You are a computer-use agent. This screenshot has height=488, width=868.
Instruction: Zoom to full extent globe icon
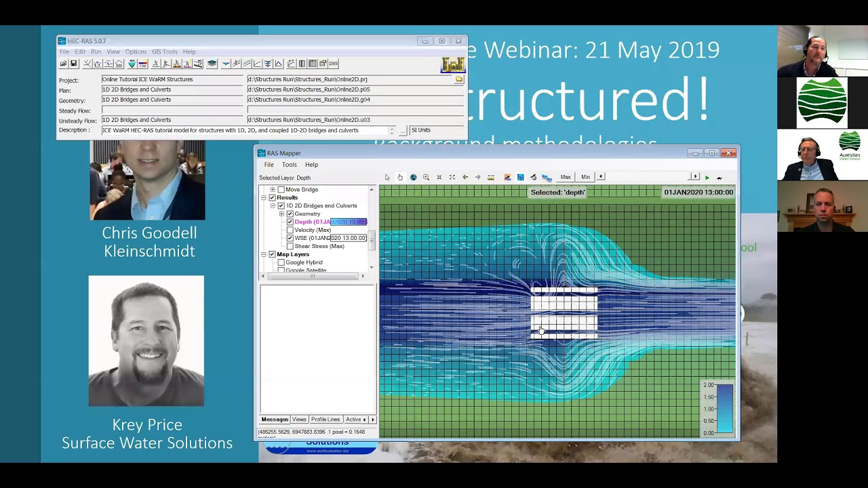[x=413, y=177]
